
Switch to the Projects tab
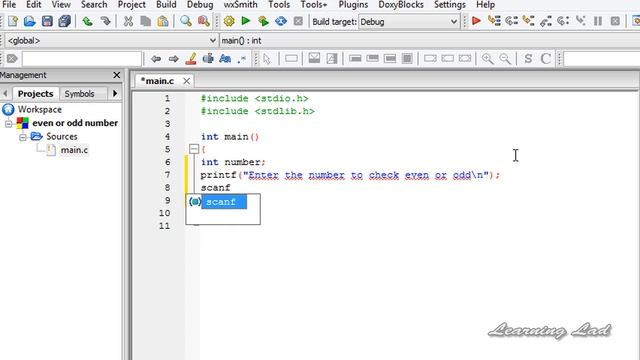(36, 93)
